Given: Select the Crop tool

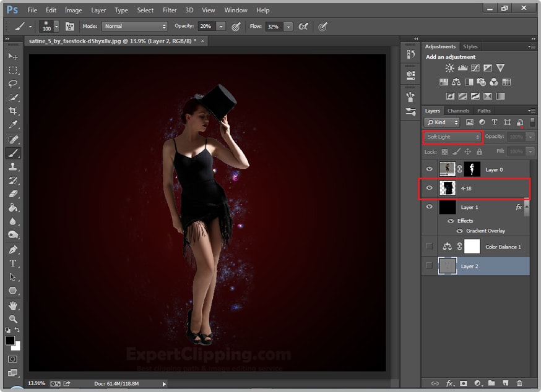Looking at the screenshot, I should [14, 108].
